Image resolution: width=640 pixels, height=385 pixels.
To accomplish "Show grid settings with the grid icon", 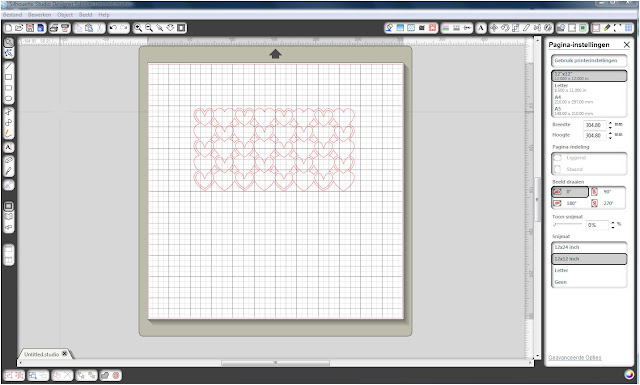I will click(x=628, y=28).
